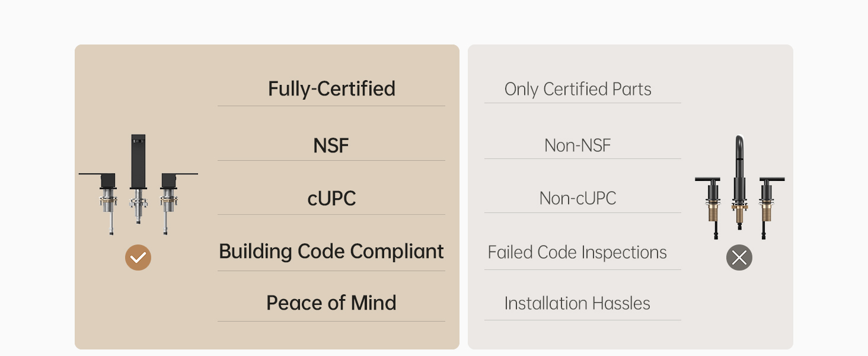The height and width of the screenshot is (356, 868).
Task: Click Installation Hassles text
Action: tap(577, 303)
